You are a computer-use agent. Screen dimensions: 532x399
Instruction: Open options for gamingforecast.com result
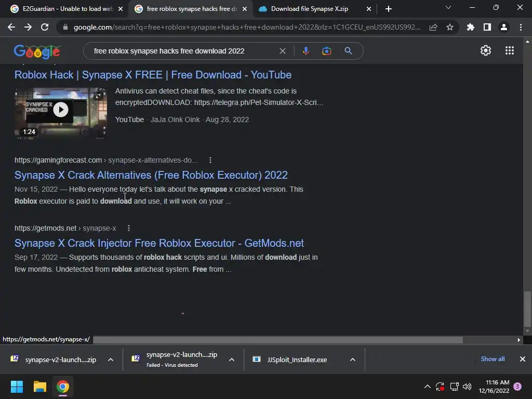pos(210,160)
